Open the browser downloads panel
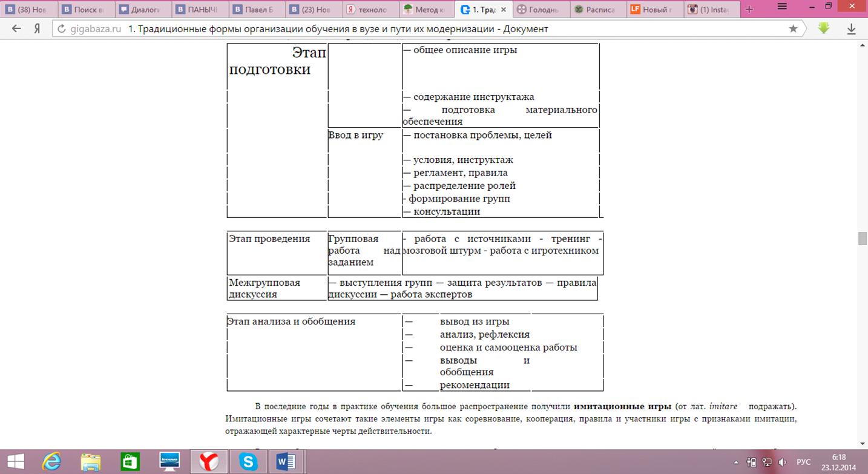 coord(851,28)
